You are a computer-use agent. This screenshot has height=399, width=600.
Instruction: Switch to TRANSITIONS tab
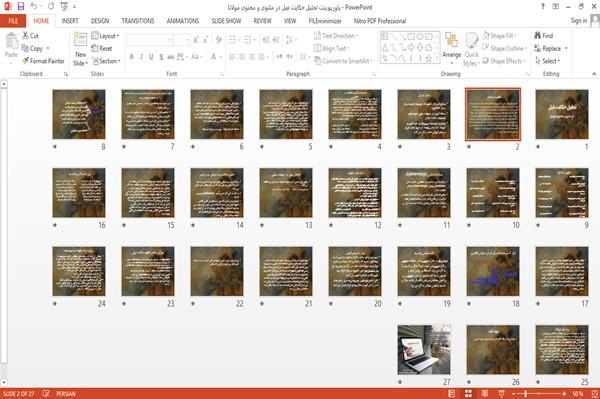click(x=138, y=21)
